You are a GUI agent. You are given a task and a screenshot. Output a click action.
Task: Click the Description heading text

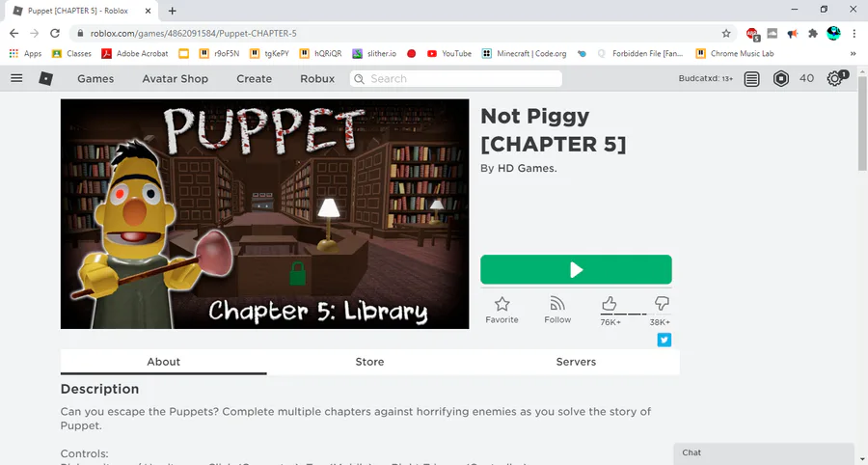click(99, 389)
